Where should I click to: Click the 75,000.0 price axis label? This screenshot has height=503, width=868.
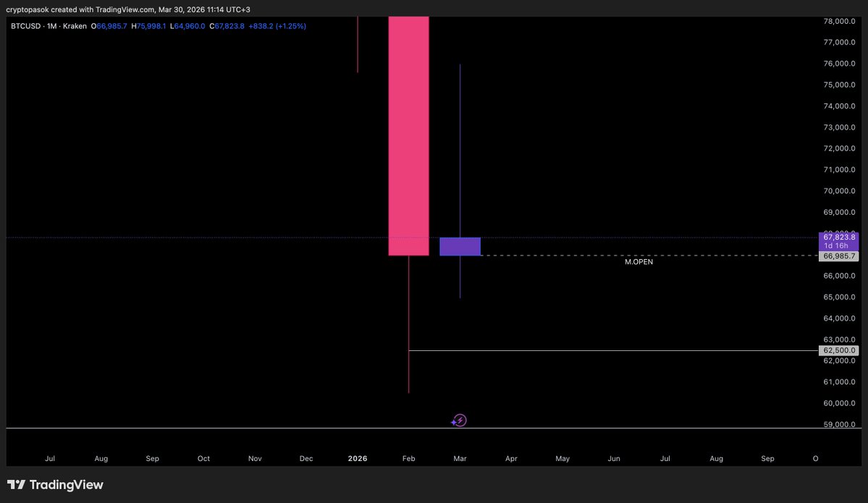(x=839, y=85)
